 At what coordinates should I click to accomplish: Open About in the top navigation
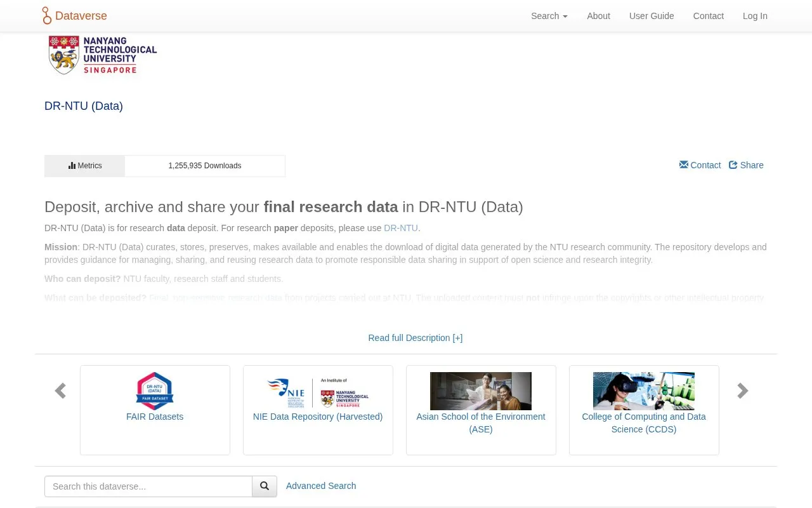pos(598,16)
